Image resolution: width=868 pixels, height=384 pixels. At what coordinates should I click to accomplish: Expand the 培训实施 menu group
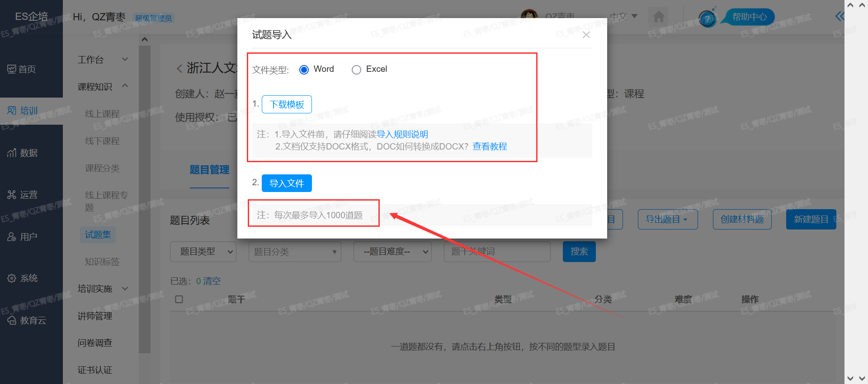(103, 289)
